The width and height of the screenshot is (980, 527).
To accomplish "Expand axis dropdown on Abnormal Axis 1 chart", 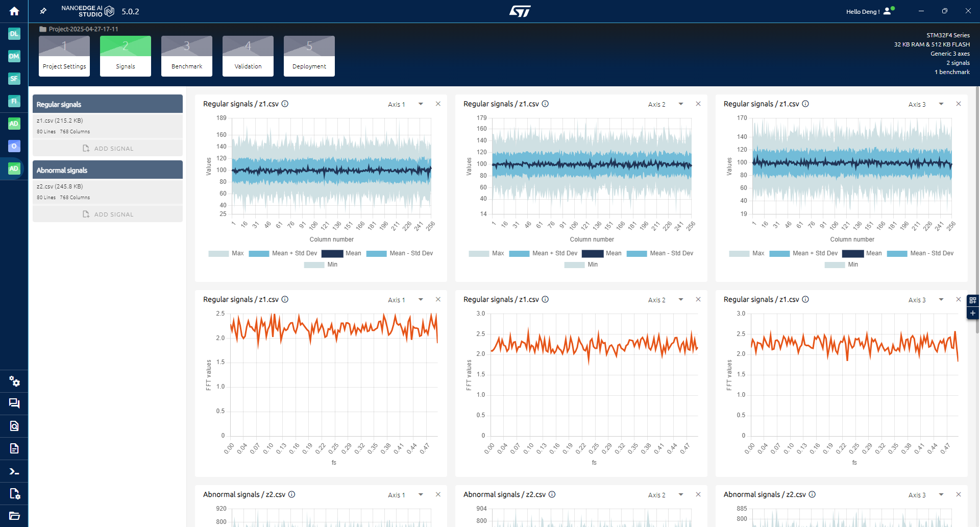I will 421,495.
